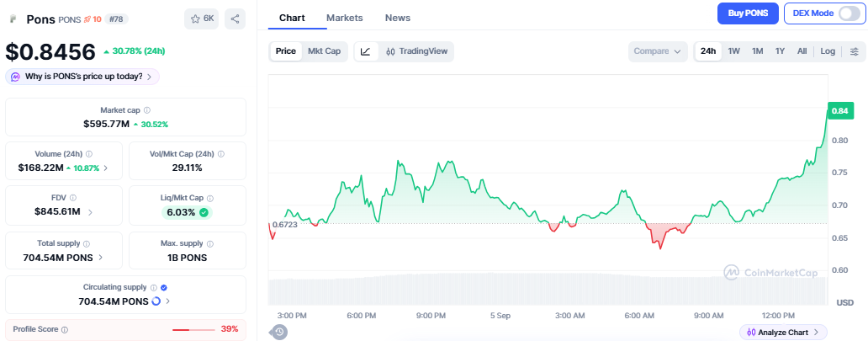Image resolution: width=868 pixels, height=341 pixels.
Task: Open info icon next to Total supply
Action: coord(87,243)
